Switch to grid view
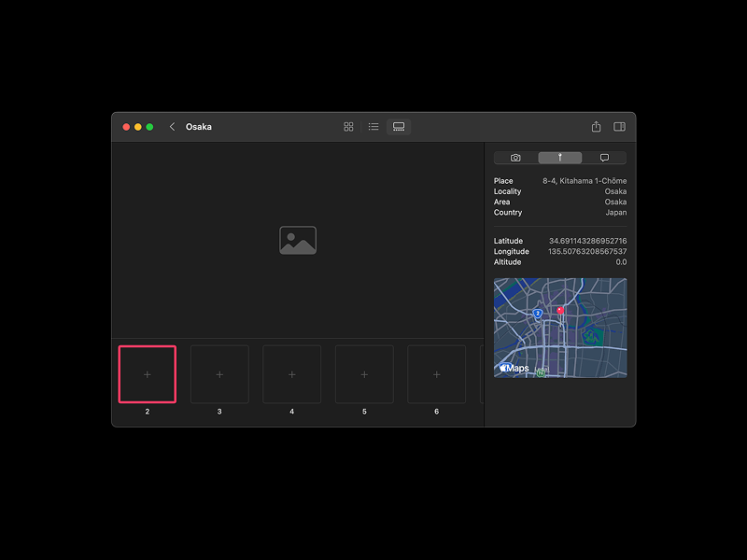This screenshot has height=560, width=747. click(348, 127)
